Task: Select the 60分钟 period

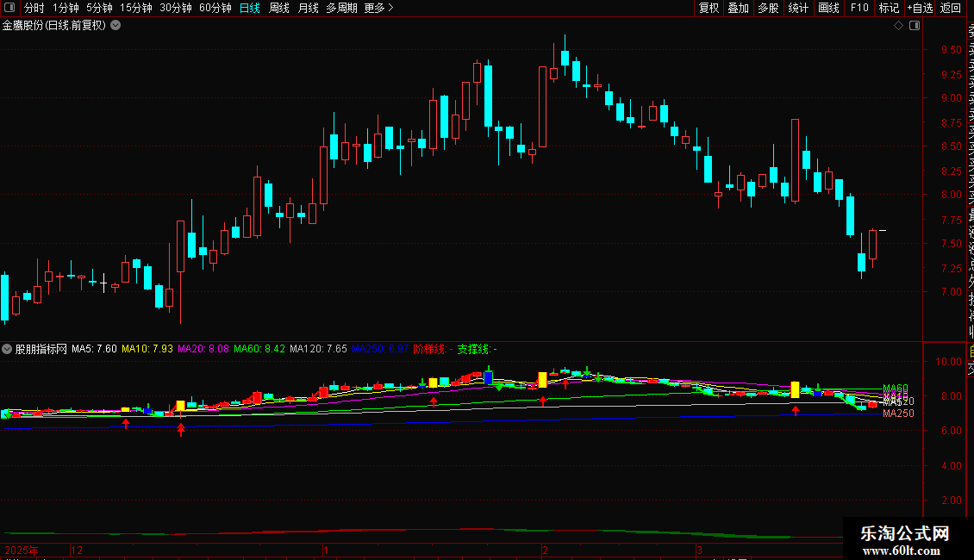Action: 215,8
